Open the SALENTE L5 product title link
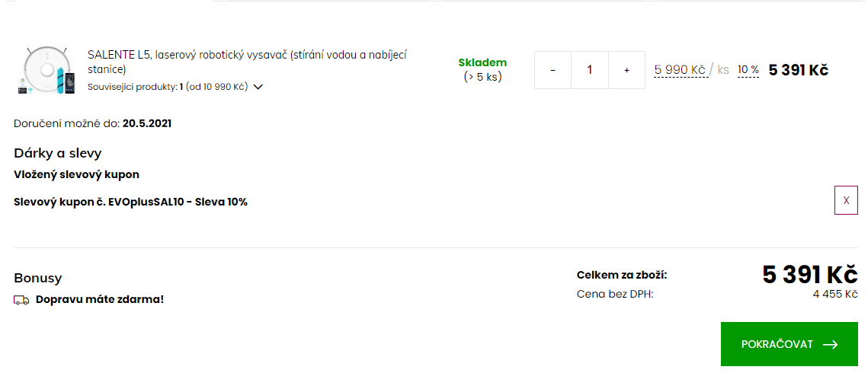The image size is (868, 373). click(x=248, y=62)
